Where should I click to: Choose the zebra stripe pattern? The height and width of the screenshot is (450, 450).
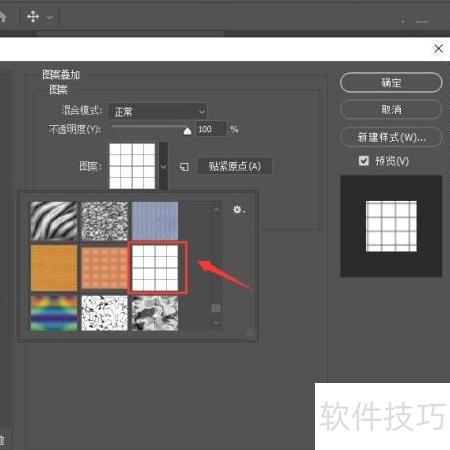pyautogui.click(x=54, y=221)
